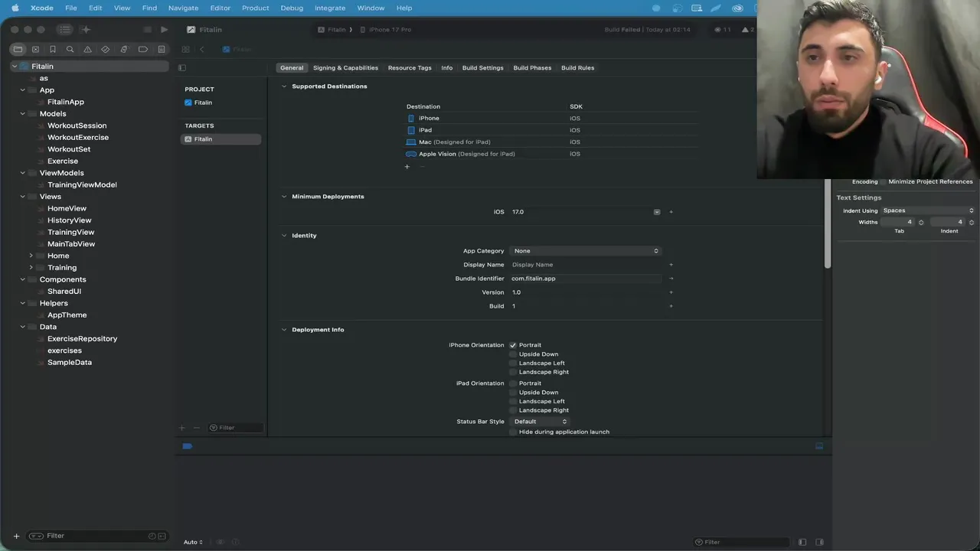Click the editor grid related-items icon

(185, 49)
